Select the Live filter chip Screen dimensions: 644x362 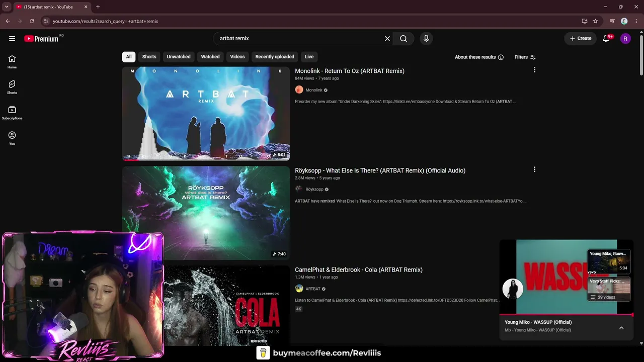point(309,57)
